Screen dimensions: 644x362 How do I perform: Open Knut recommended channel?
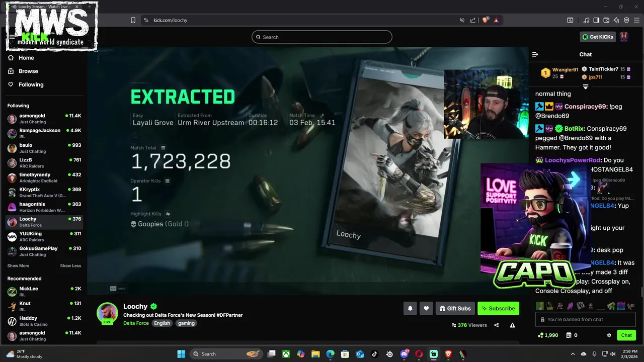click(x=44, y=306)
